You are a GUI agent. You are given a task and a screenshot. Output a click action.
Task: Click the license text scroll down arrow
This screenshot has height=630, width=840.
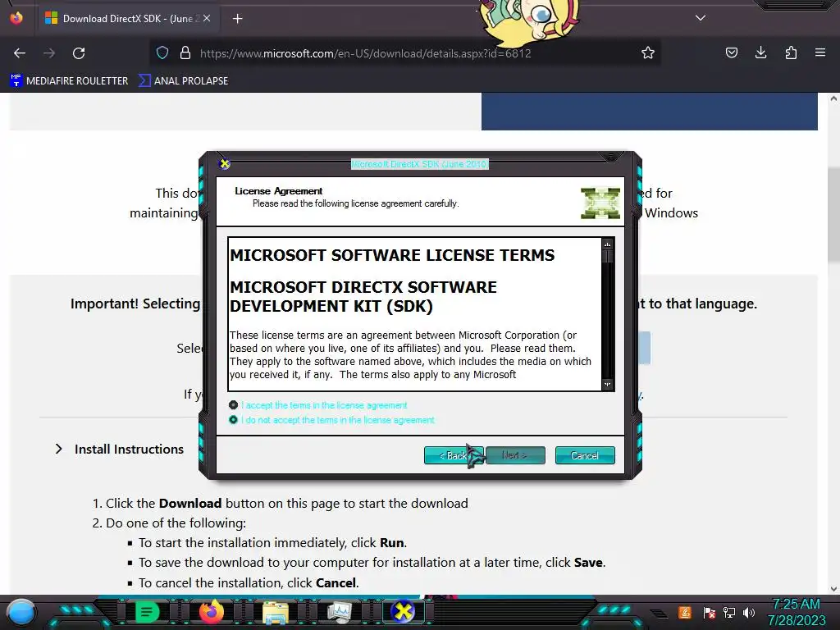tap(608, 384)
